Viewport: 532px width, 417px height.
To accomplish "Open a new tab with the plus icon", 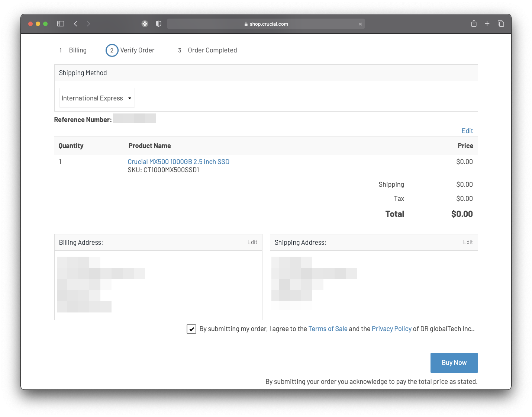I will click(487, 24).
